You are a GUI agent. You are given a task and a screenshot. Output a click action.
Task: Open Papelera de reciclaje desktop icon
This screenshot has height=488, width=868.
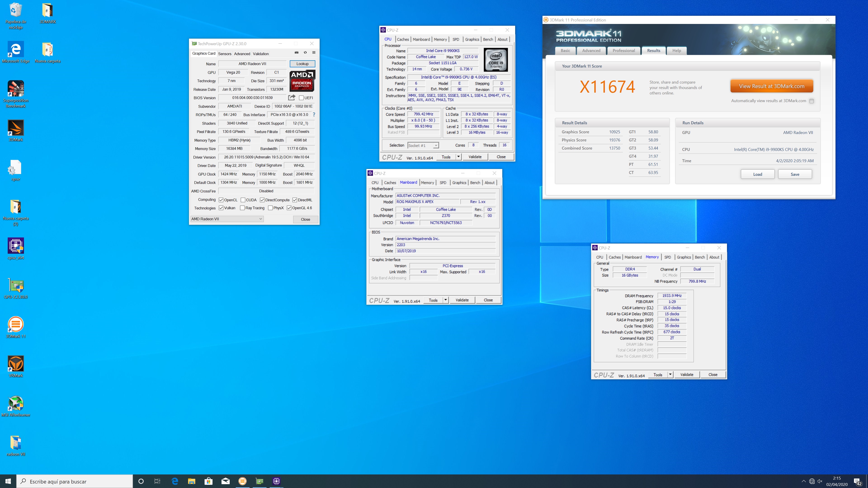coord(16,16)
